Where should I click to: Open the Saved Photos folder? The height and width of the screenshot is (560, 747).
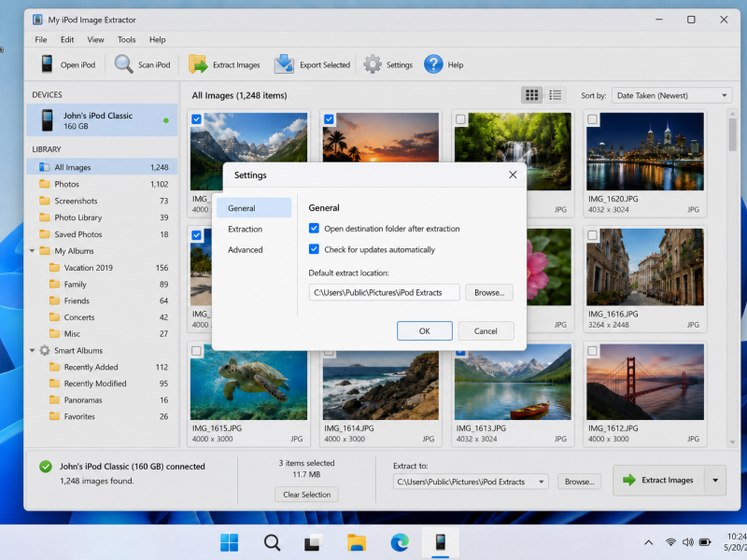click(102, 234)
